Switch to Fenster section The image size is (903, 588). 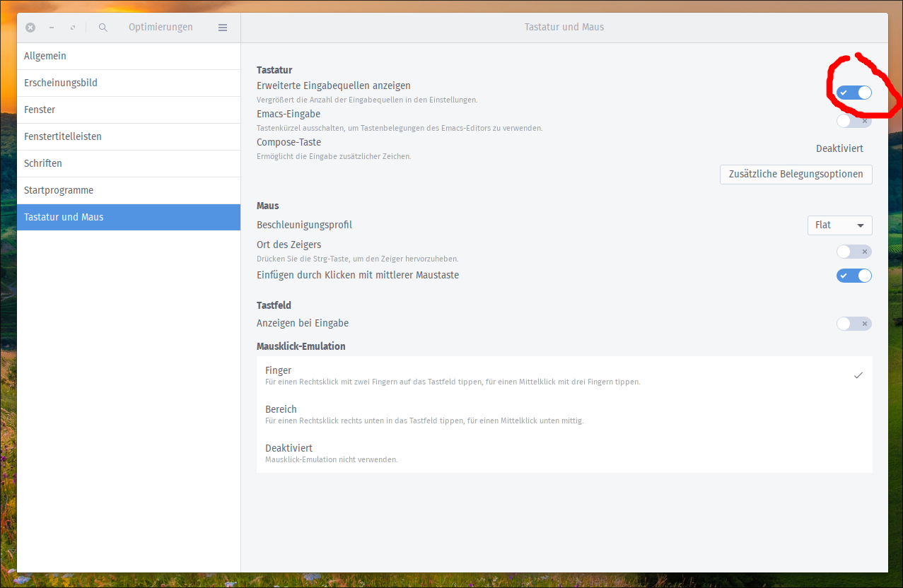coord(129,110)
